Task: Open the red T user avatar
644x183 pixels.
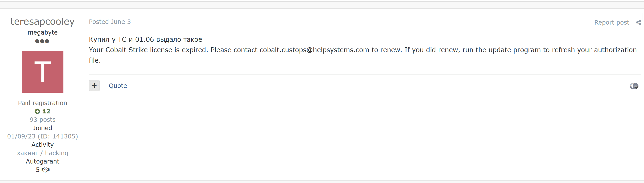Action: [43, 72]
